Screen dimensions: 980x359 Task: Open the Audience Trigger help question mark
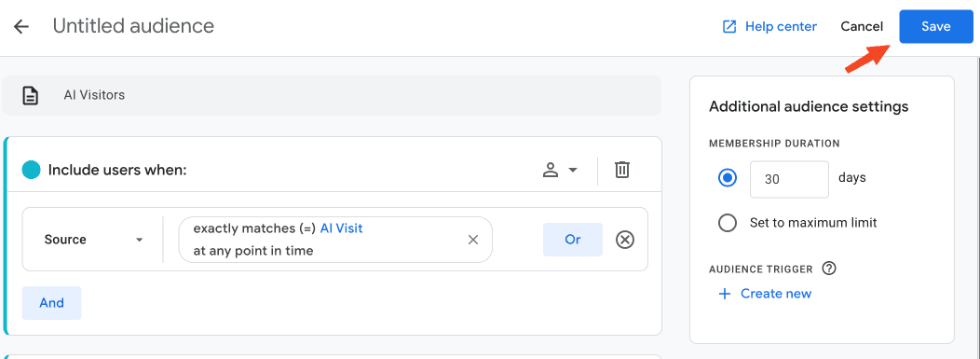click(829, 269)
